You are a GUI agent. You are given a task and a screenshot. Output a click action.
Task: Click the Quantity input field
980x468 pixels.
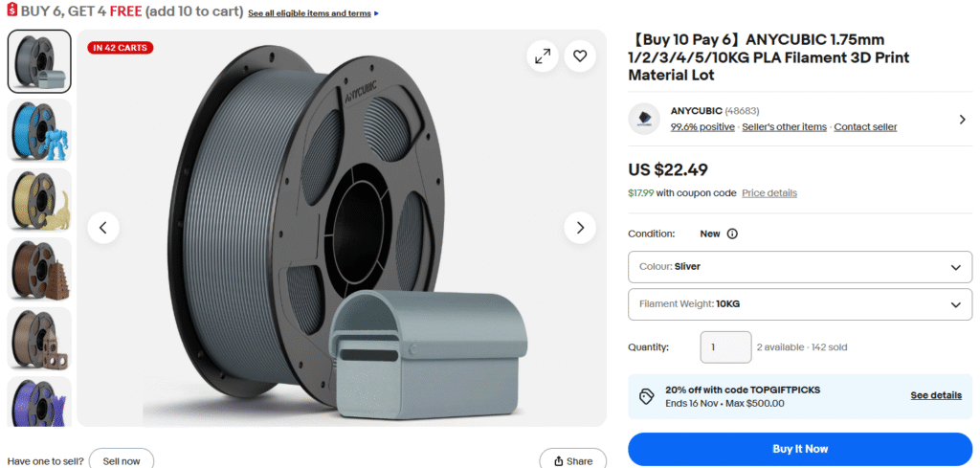[725, 347]
